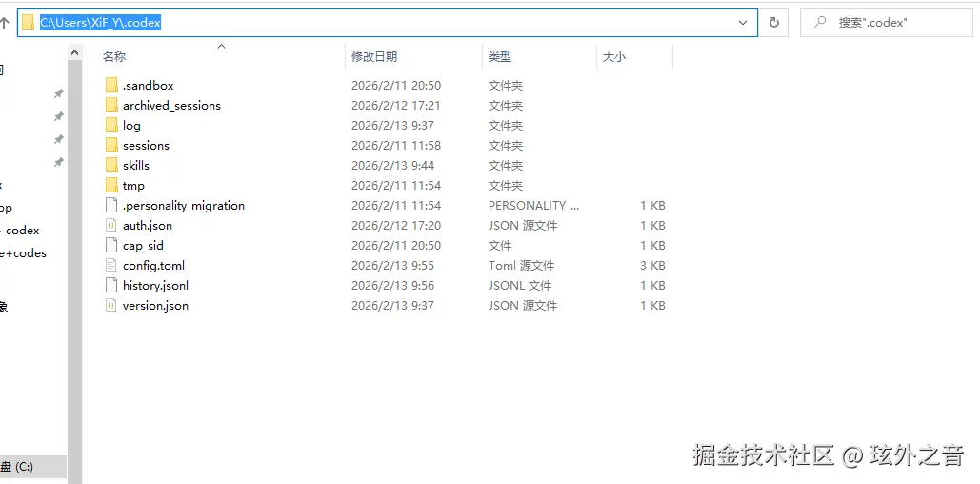Click the folder icon in address bar
Image resolution: width=980 pixels, height=484 pixels.
tap(28, 23)
